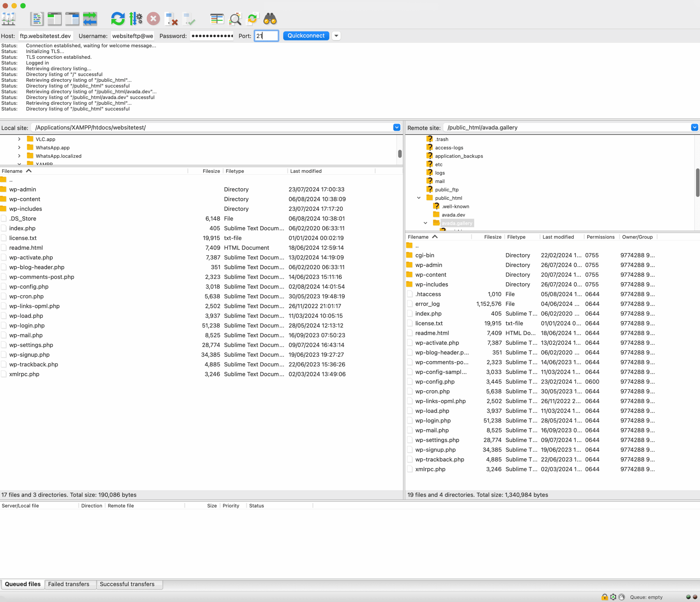Toggle the transfer queue display
This screenshot has height=602, width=700.
pos(89,19)
